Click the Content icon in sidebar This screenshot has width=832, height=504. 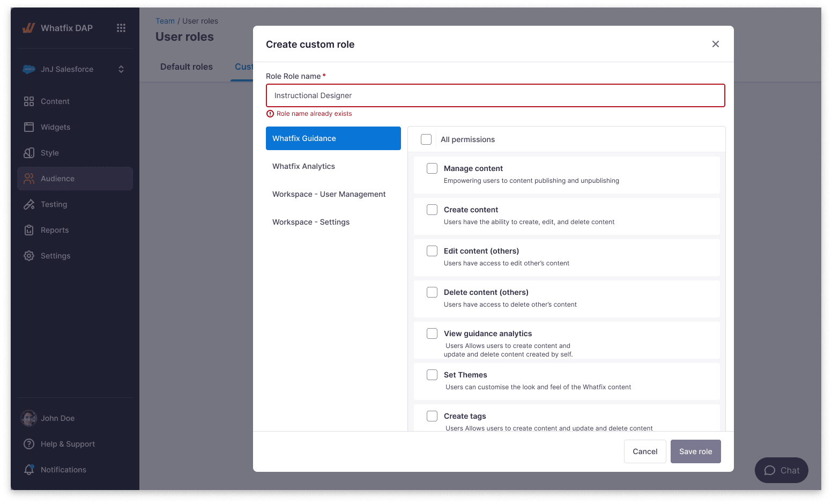point(29,101)
